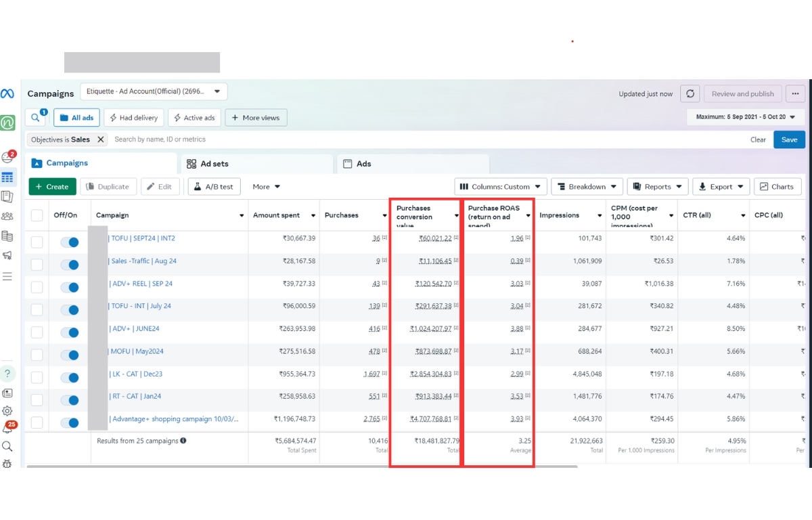The height and width of the screenshot is (520, 812).
Task: Click the green Create button
Action: tap(51, 187)
